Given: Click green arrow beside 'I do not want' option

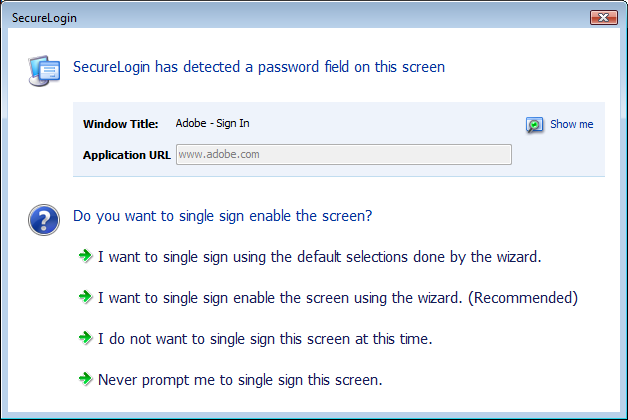Looking at the screenshot, I should pos(85,339).
